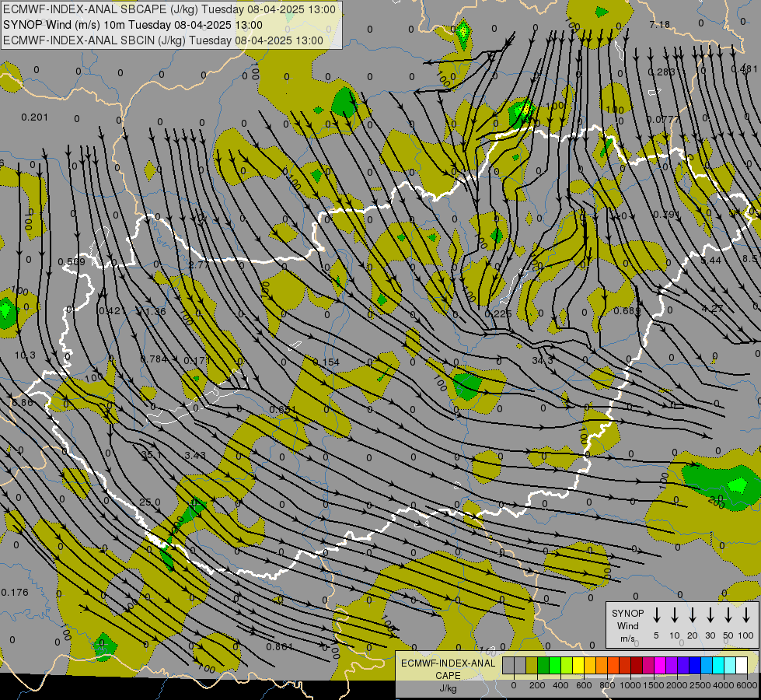Image resolution: width=761 pixels, height=700 pixels.
Task: Click the map value 0.569
Action: coord(72,262)
